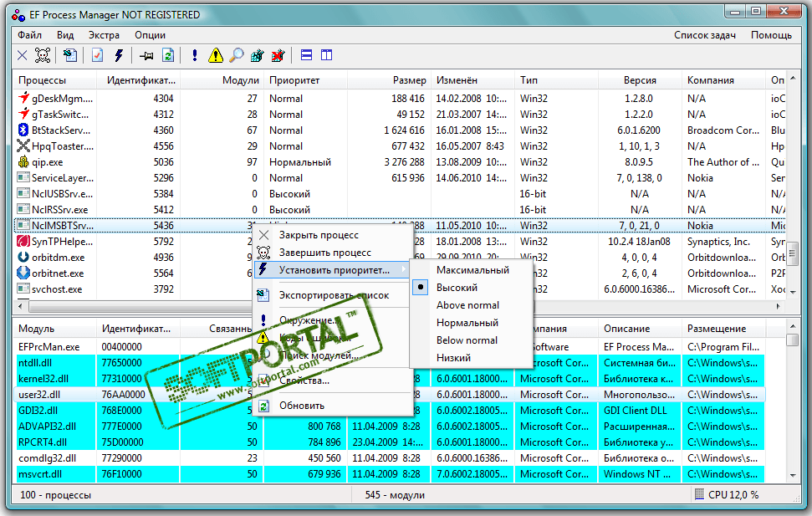Screen dimensions: 812x516
Task: Choose Низкий priority in submenu
Action: (x=454, y=358)
